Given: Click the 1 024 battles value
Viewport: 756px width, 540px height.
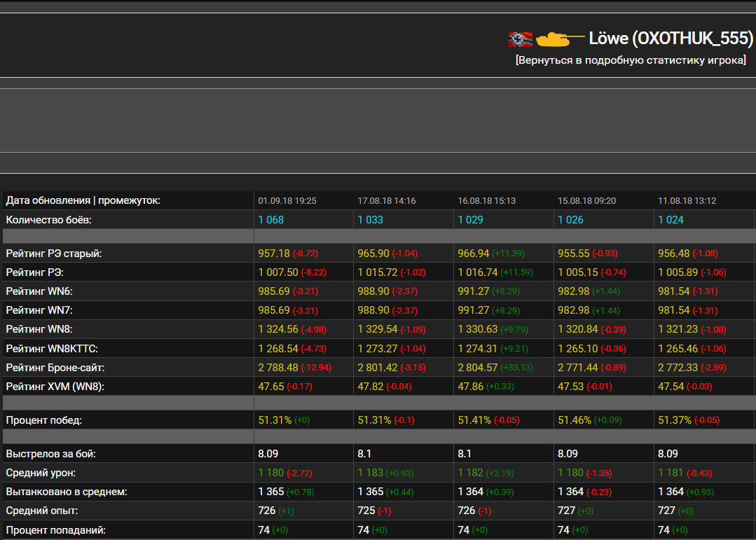Looking at the screenshot, I should click(x=671, y=220).
